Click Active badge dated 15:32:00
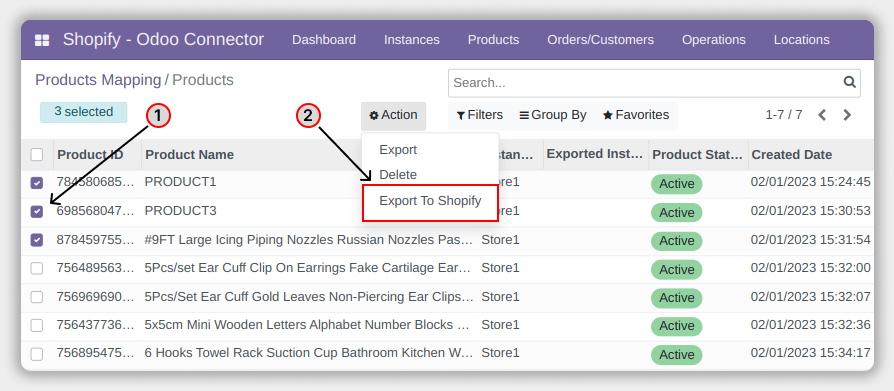 677,270
